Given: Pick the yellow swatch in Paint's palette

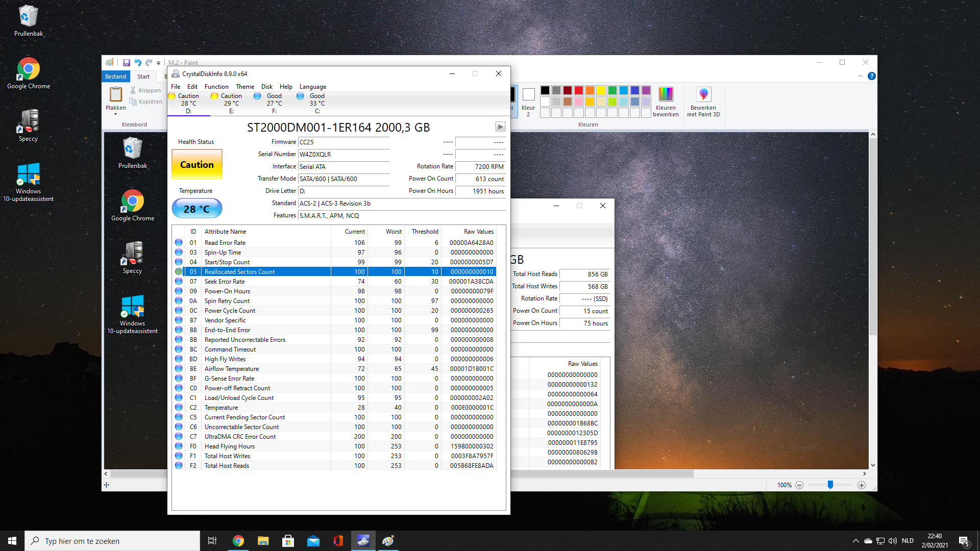Looking at the screenshot, I should tap(601, 90).
